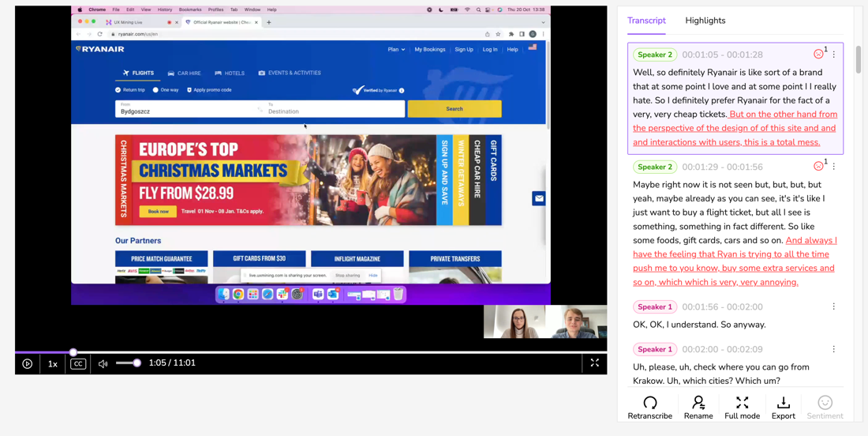Open options menu for the 00:01:29 segment

pos(834,166)
